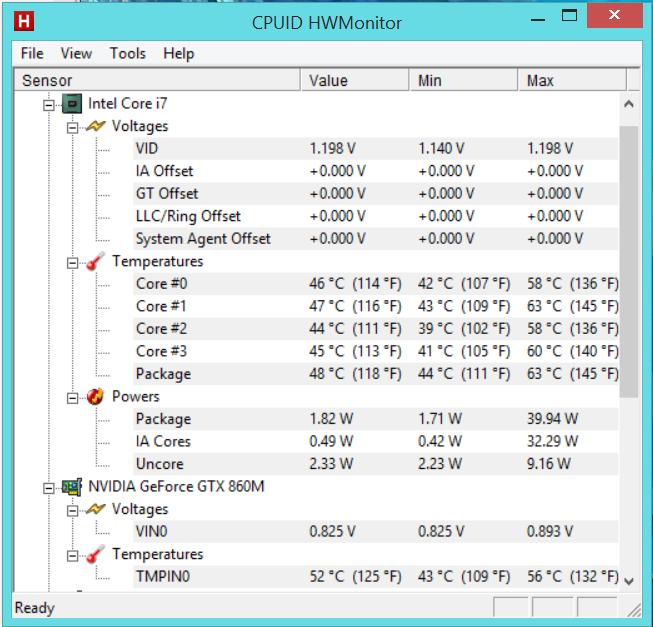This screenshot has width=653, height=627.
Task: Click the 1.82 W Package current value
Action: pyautogui.click(x=331, y=419)
